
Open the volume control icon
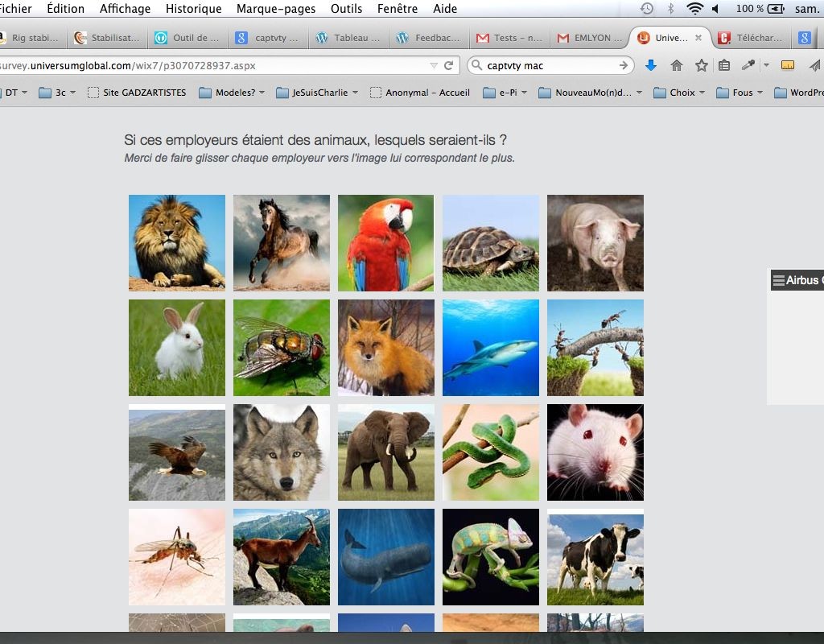715,8
